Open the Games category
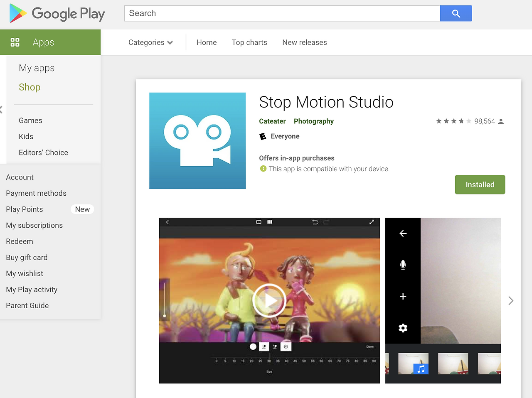This screenshot has width=532, height=398. point(30,120)
